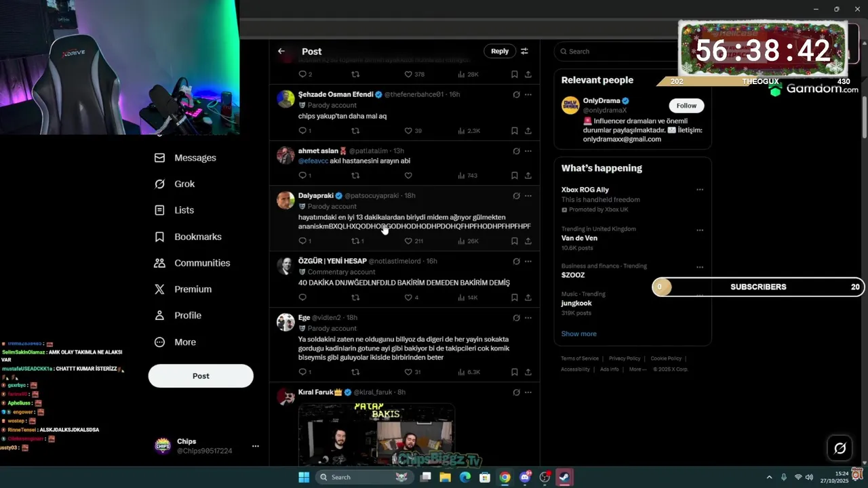Bookmark Ege's reply

coord(515,372)
